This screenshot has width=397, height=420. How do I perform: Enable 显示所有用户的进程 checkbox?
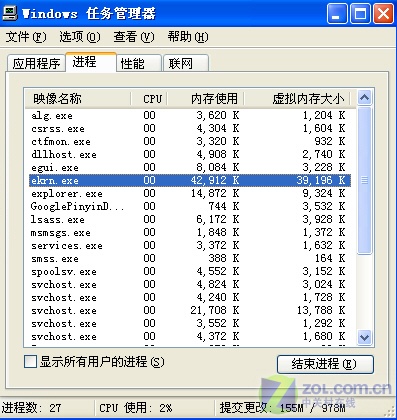(30, 362)
